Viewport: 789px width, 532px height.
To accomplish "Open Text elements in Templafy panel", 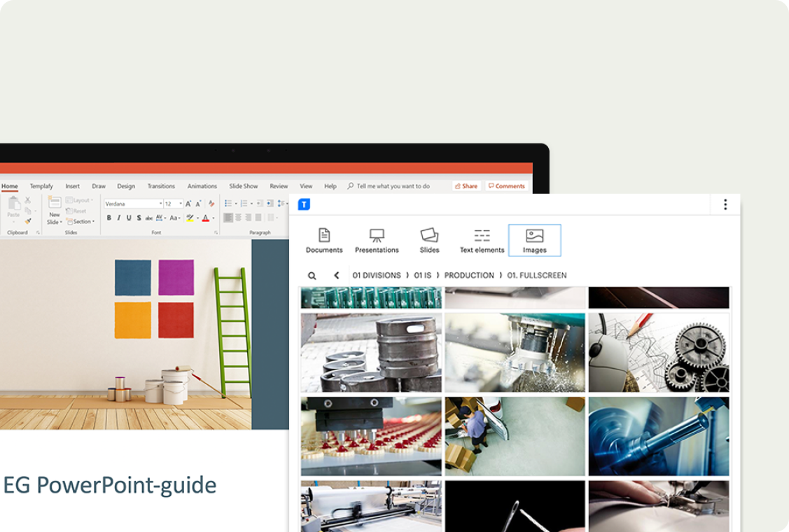I will (482, 241).
